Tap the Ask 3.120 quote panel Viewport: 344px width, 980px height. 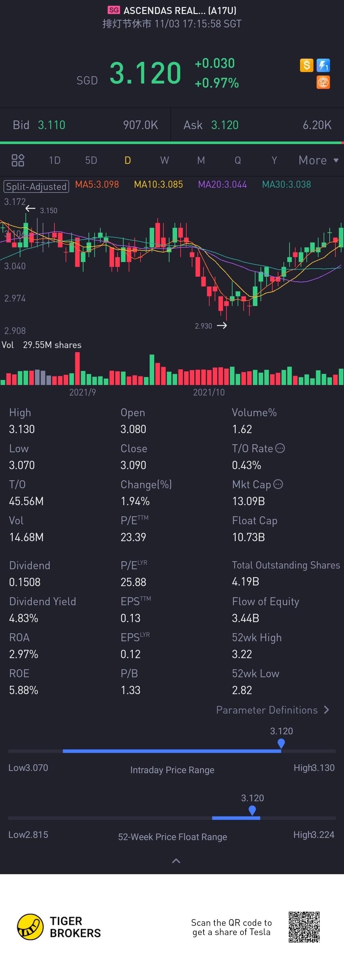point(258,125)
